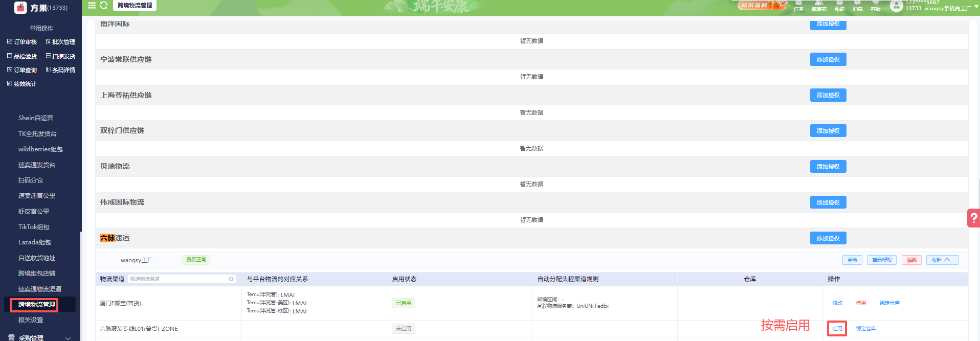Click the 六脉速运 provider heading

(115, 238)
